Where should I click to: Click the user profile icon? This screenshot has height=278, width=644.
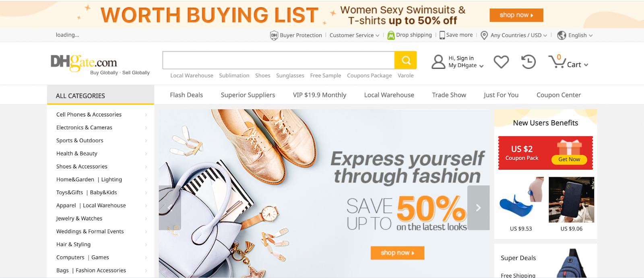(x=438, y=62)
